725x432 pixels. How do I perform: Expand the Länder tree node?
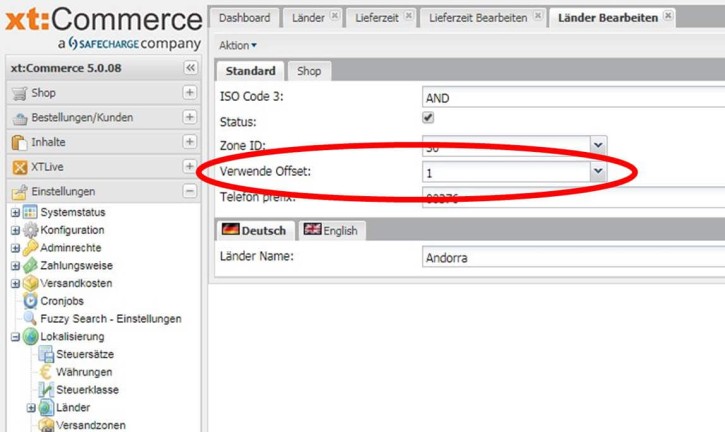tap(31, 408)
